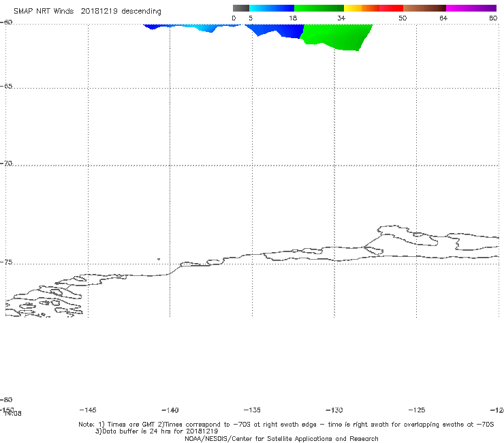
Task: Click the color bar label 64
Action: (443, 18)
